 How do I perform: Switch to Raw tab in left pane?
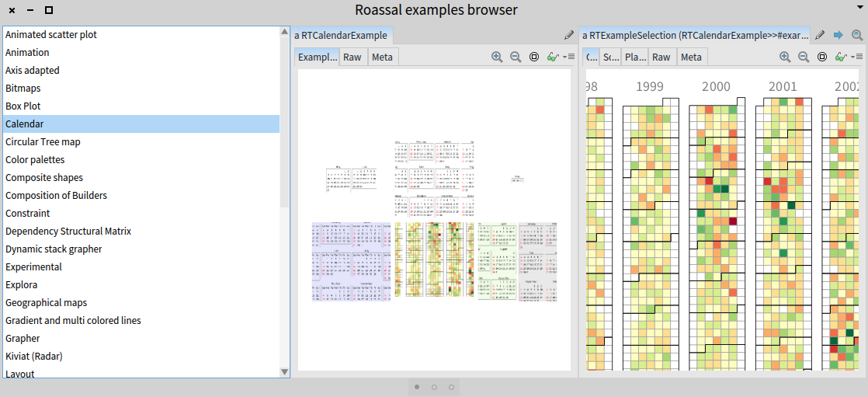tap(352, 57)
